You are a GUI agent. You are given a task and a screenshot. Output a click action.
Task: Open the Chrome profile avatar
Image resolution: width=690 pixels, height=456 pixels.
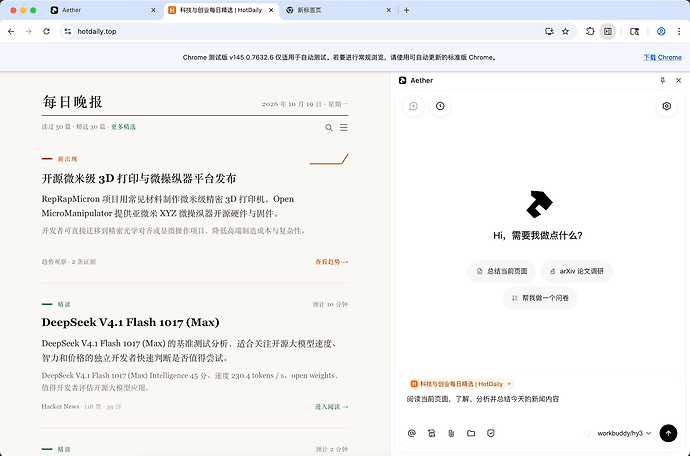pos(661,31)
